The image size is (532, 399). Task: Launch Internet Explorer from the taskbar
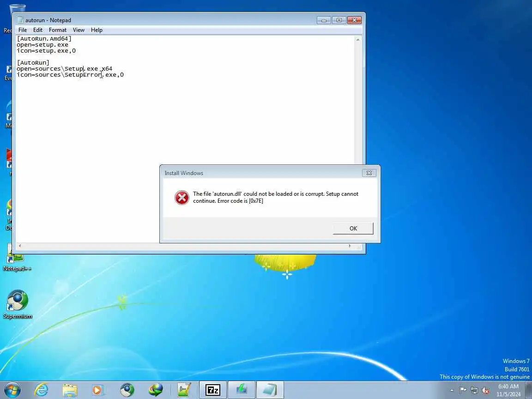tap(42, 390)
